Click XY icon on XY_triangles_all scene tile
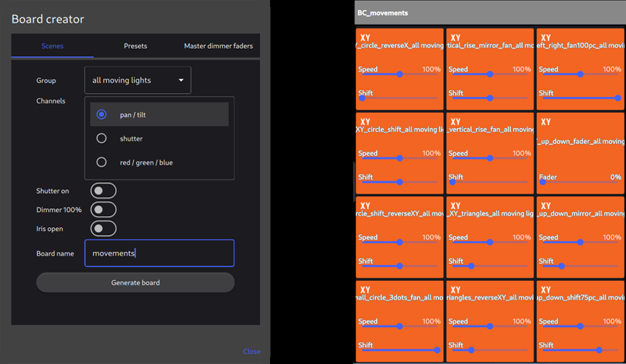 (456, 206)
